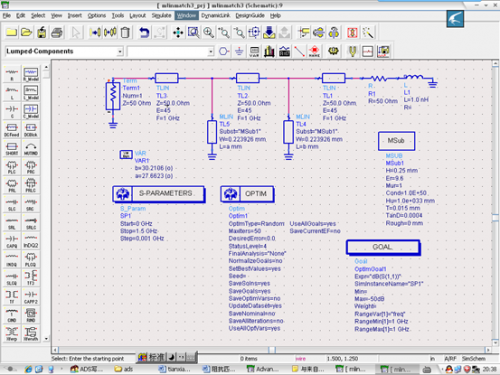Click the VAR1 variable equation block
This screenshot has width=500, height=375.
(x=126, y=154)
